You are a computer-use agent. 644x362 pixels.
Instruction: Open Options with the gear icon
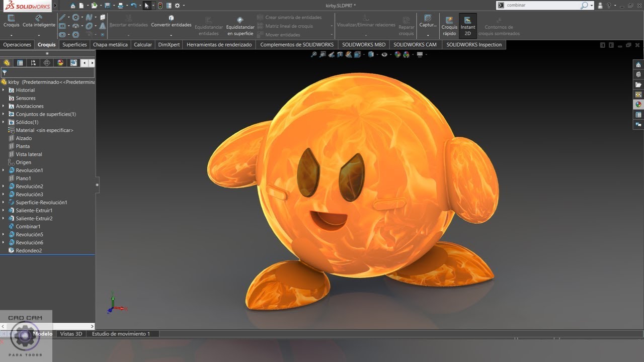pos(177,6)
